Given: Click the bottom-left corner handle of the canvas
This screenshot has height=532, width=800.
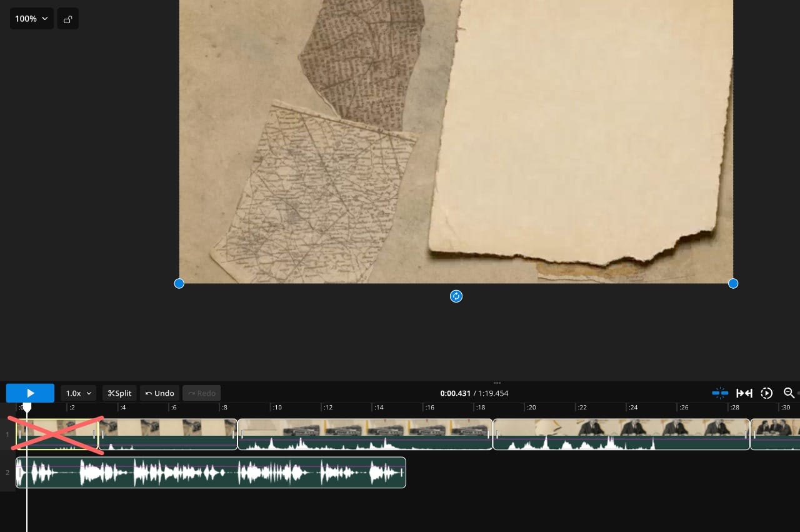Looking at the screenshot, I should tap(179, 284).
